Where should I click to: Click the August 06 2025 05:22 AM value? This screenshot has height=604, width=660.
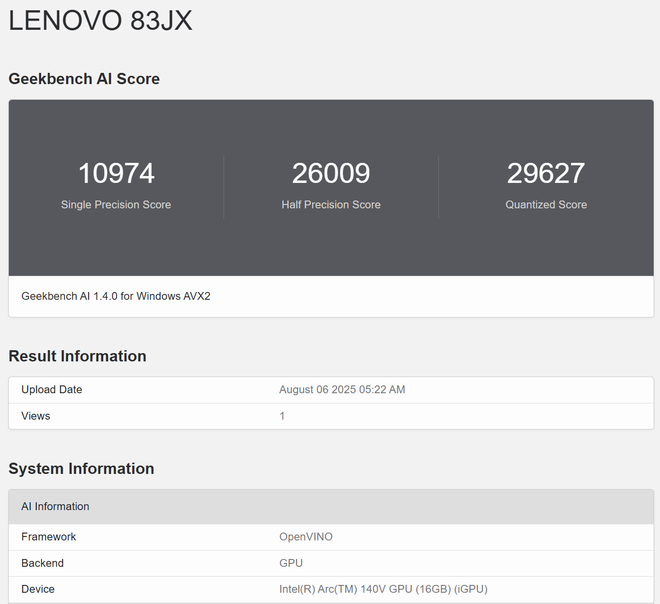pyautogui.click(x=342, y=390)
